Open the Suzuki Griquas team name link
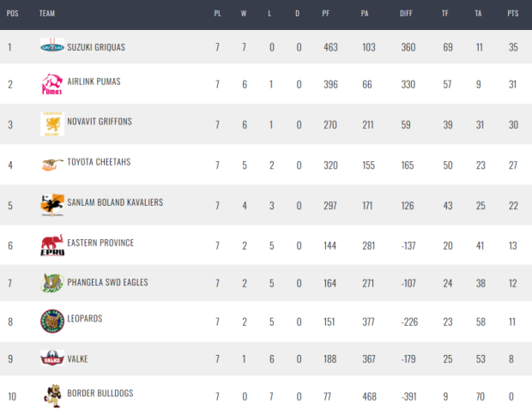 tap(96, 47)
